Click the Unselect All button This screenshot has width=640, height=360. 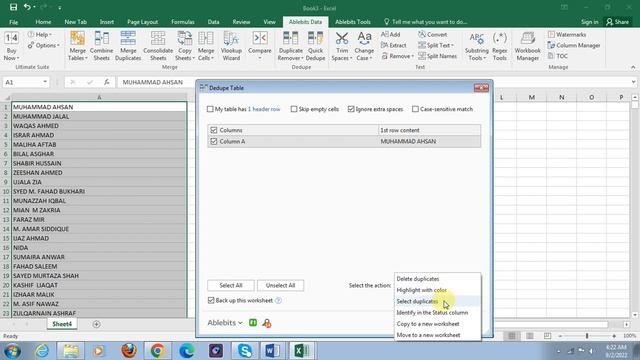pyautogui.click(x=280, y=285)
